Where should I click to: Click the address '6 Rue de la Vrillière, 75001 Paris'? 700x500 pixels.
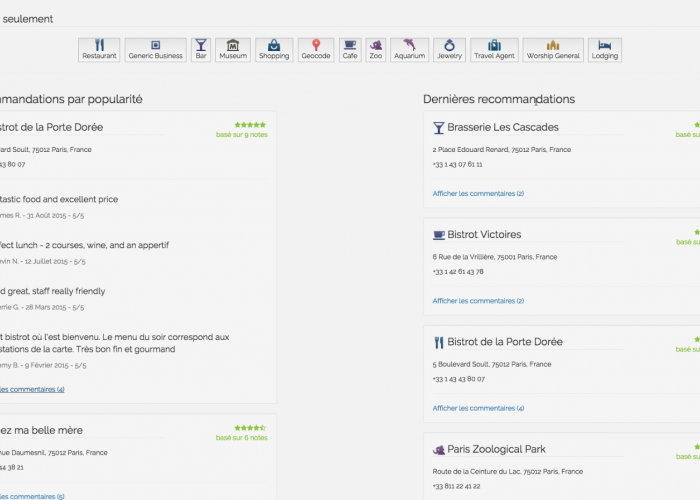495,257
